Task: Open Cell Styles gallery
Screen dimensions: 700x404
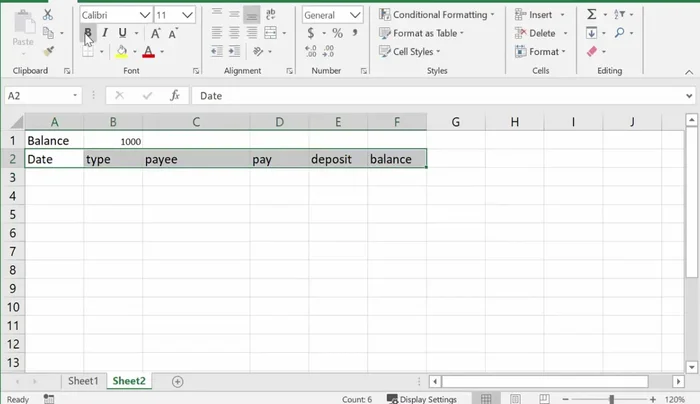Action: pyautogui.click(x=409, y=51)
